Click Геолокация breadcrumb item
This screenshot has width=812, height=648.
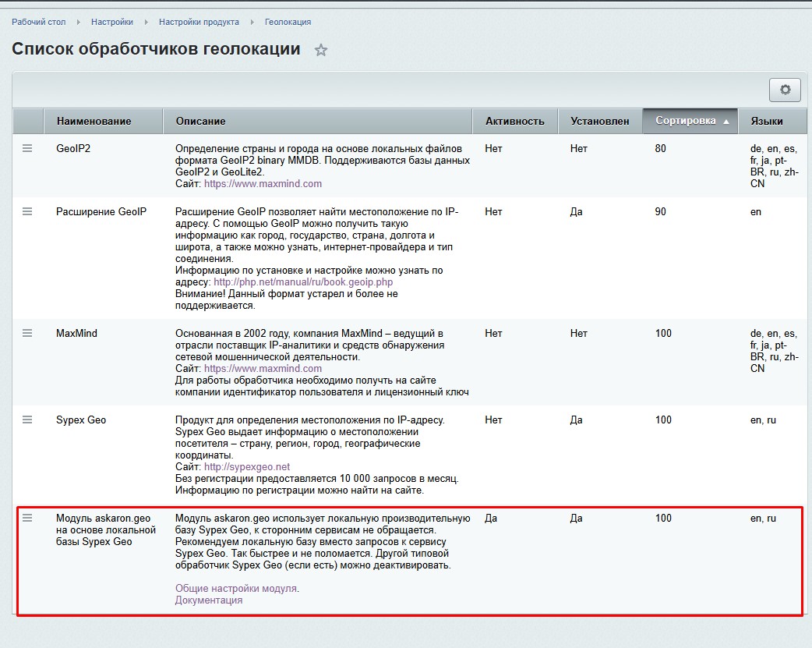click(x=288, y=22)
